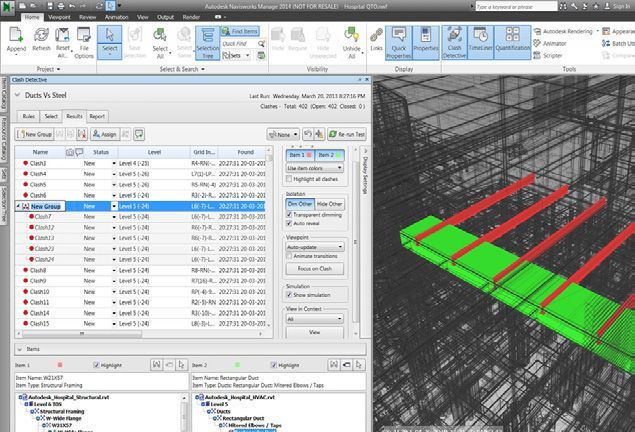Launch Autodesk Rendering
The height and width of the screenshot is (432, 635).
(x=565, y=31)
